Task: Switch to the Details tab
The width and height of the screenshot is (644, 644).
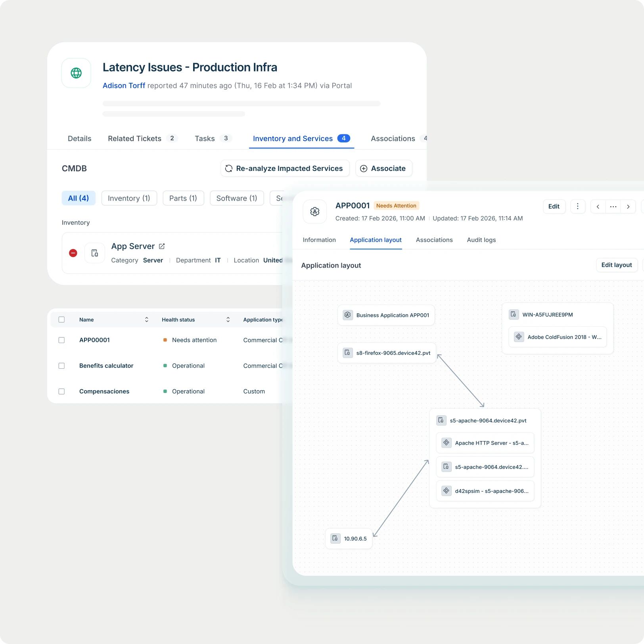Action: 79,138
